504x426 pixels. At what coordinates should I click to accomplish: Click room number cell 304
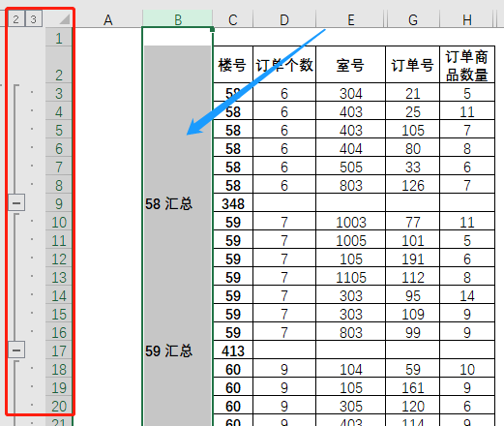coord(351,93)
